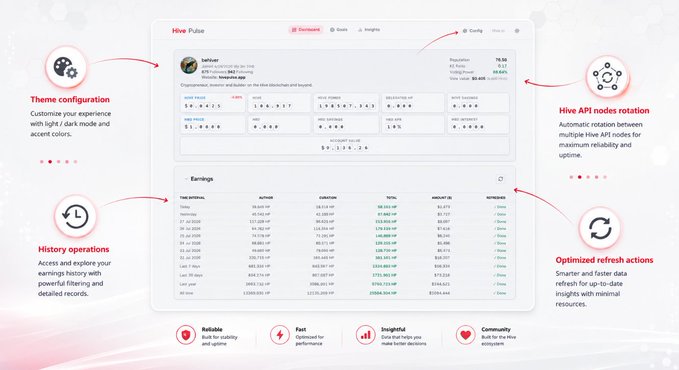The width and height of the screenshot is (679, 370).
Task: Click the Hive Pulse logo
Action: click(188, 31)
